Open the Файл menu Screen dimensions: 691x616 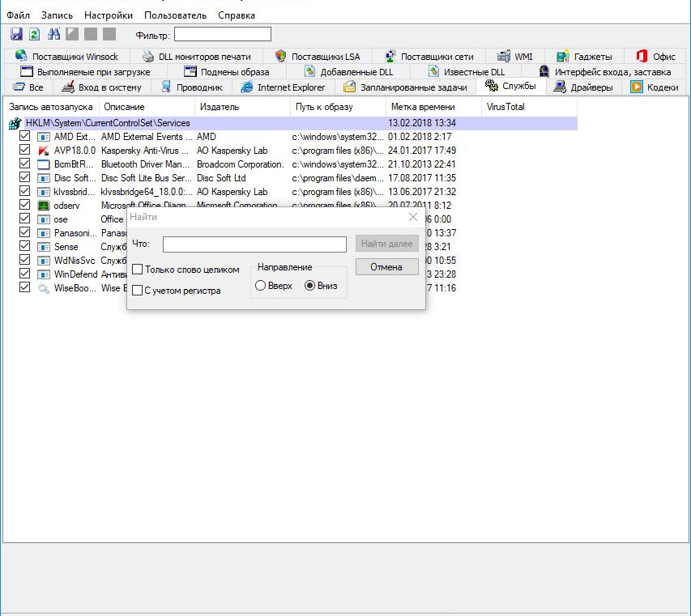pos(18,15)
